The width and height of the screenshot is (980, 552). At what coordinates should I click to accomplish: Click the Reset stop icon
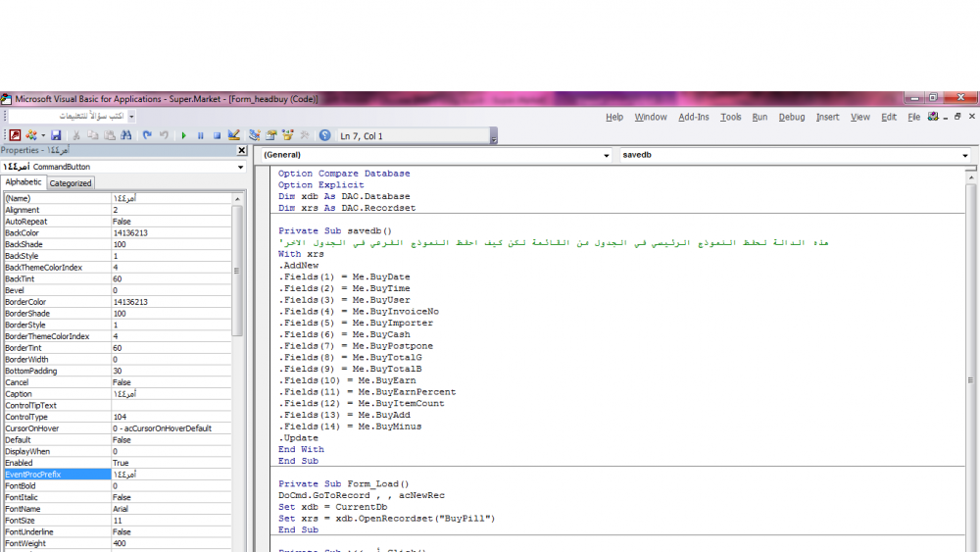click(217, 135)
